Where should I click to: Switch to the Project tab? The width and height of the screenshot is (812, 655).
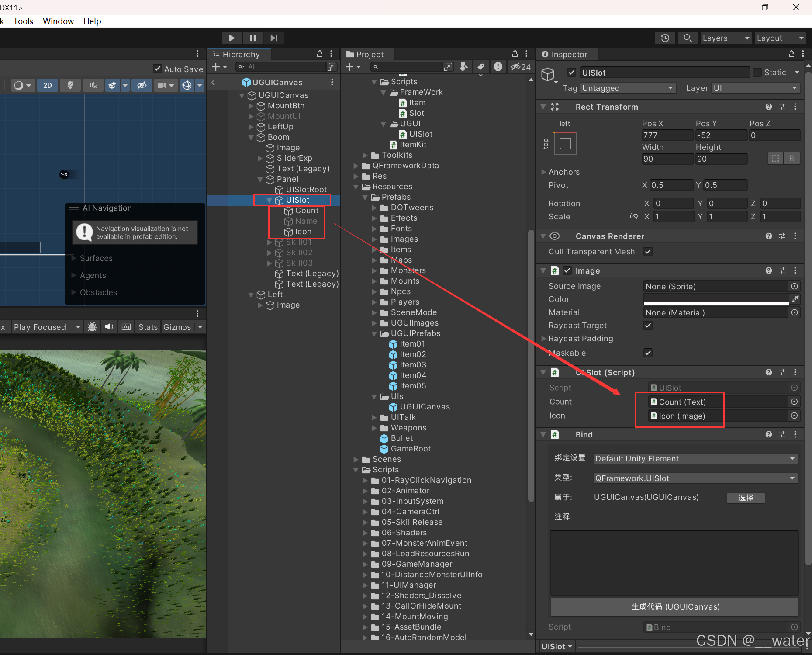tap(368, 54)
